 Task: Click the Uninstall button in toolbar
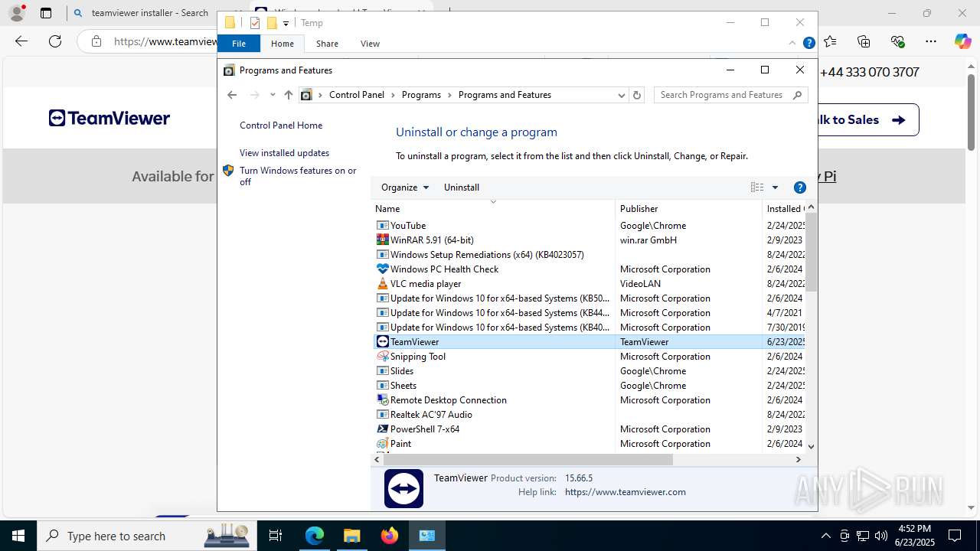pos(462,187)
